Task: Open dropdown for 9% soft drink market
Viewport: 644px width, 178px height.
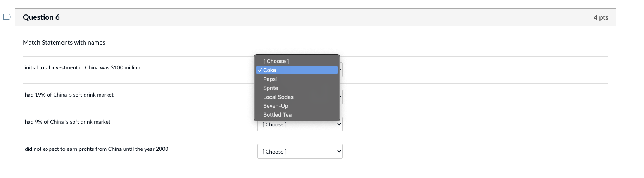Action: pyautogui.click(x=300, y=125)
